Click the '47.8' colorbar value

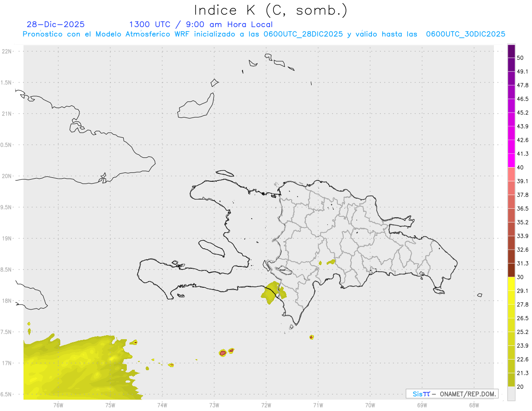coord(523,85)
